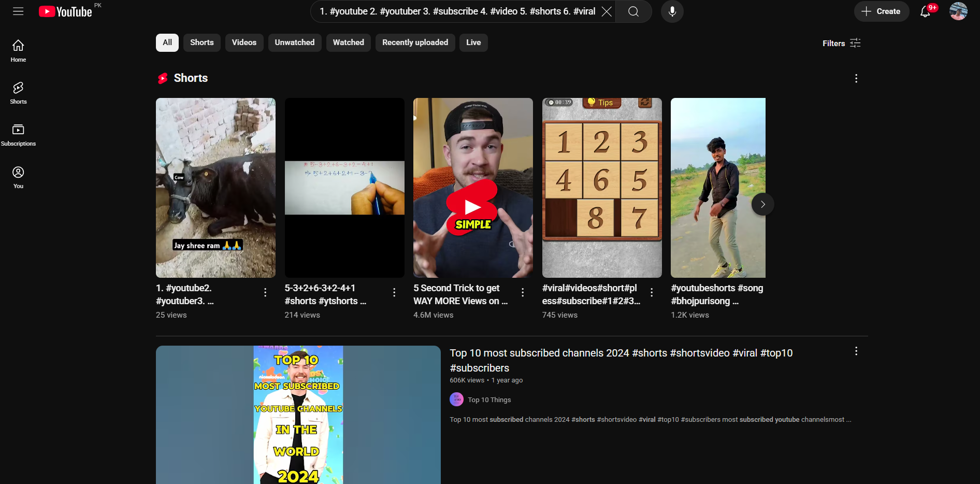Go to Subscriptions in the sidebar
Screen dimensions: 980x484
pyautogui.click(x=18, y=134)
